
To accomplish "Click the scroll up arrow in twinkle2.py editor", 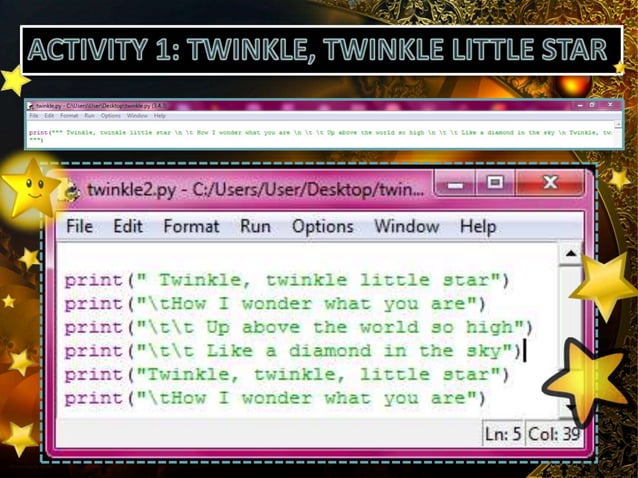I will [x=571, y=254].
